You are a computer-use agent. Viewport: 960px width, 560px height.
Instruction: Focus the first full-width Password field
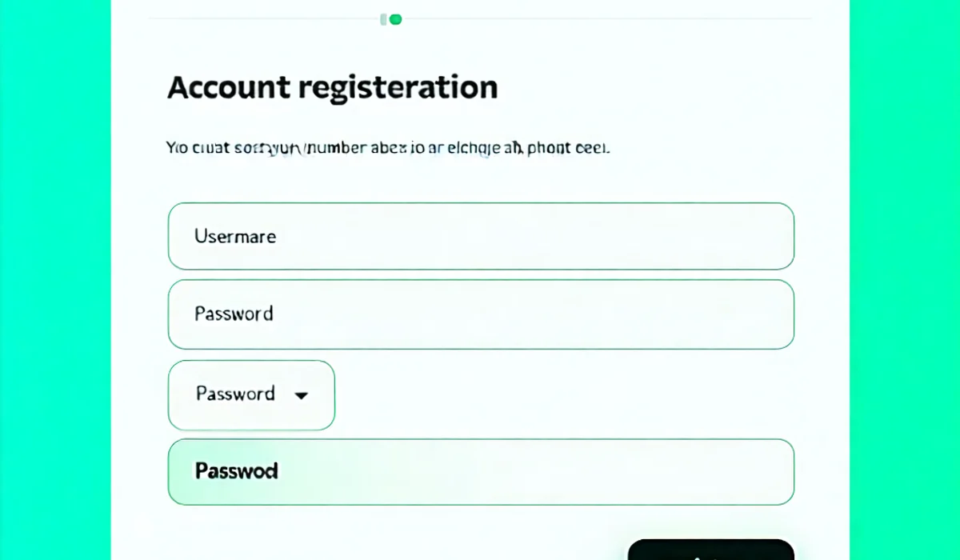click(480, 314)
